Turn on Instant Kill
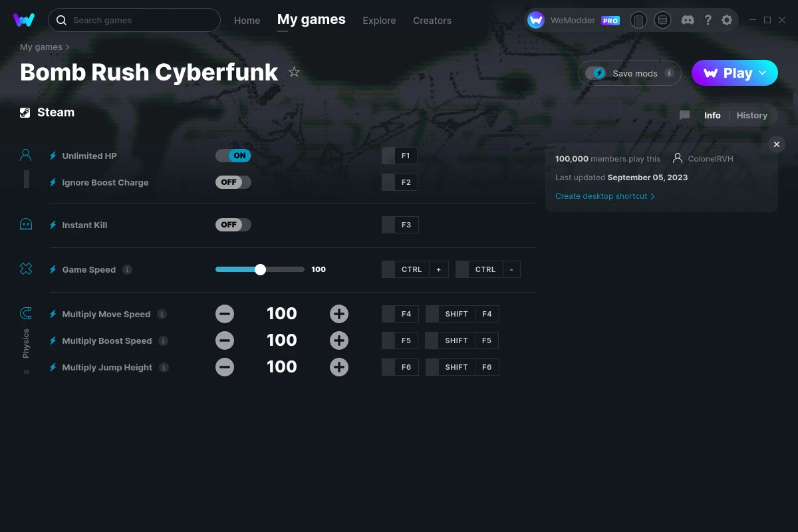The width and height of the screenshot is (798, 532). [233, 224]
